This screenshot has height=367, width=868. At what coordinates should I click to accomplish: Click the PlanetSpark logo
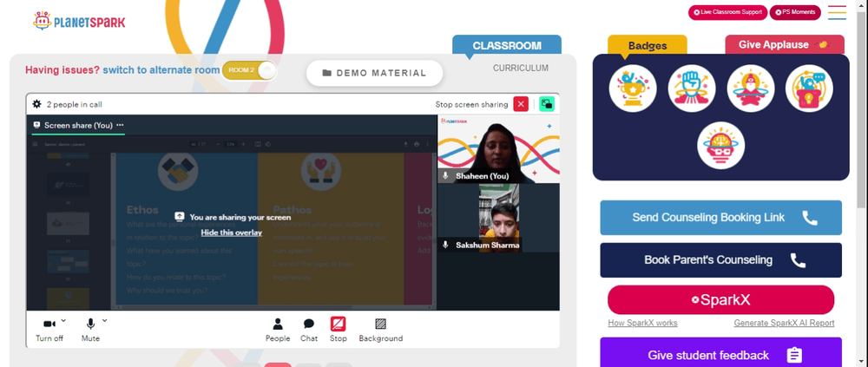pyautogui.click(x=79, y=21)
